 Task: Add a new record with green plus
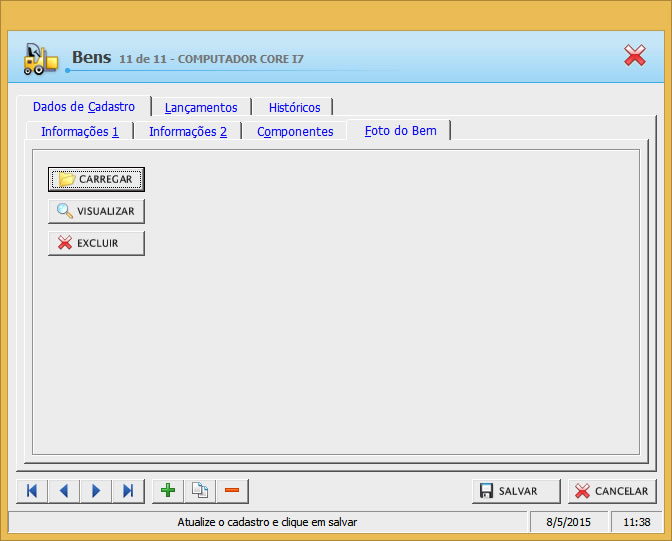click(168, 491)
